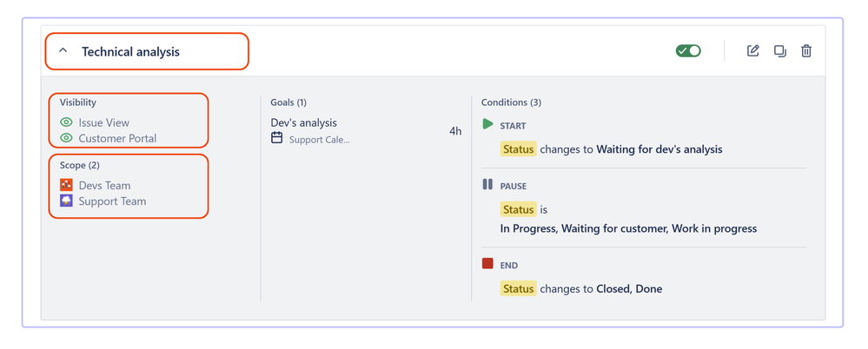868x349 pixels.
Task: Click the edit pencil icon
Action: click(752, 51)
